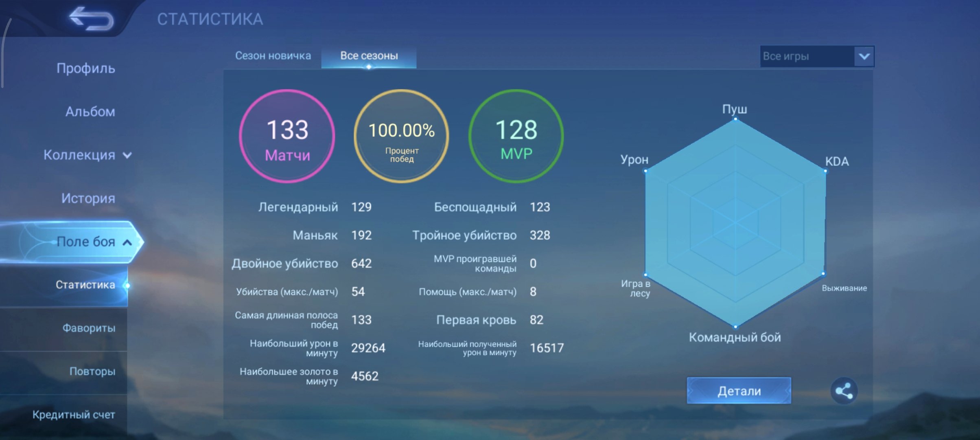The width and height of the screenshot is (980, 440).
Task: Tap the 100.00% win rate circle
Action: (x=402, y=136)
